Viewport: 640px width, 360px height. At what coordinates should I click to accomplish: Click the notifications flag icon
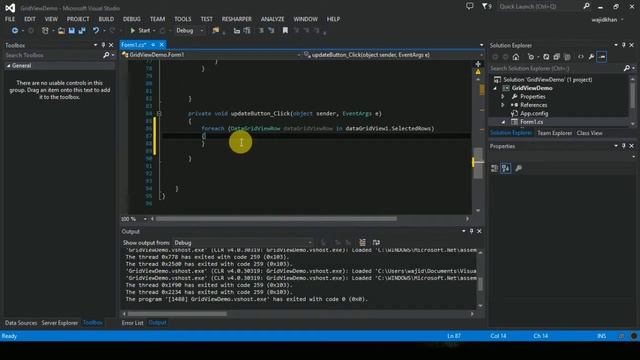click(x=486, y=6)
